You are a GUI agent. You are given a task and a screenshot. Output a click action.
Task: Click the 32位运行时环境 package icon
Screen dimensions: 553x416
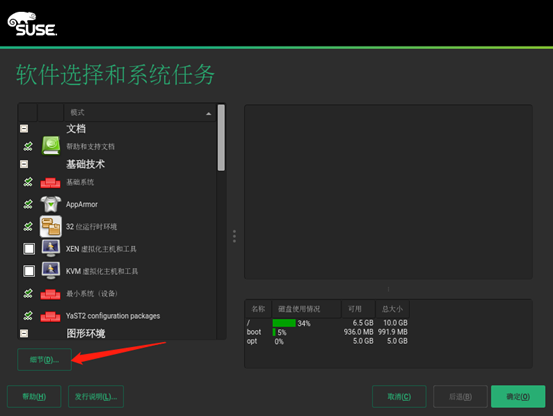click(x=51, y=226)
